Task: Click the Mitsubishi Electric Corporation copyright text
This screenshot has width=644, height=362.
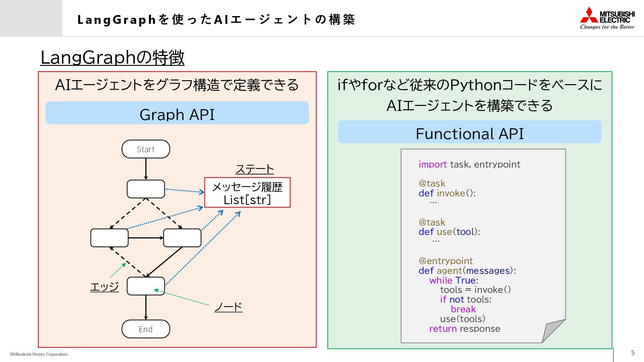Action: [39, 354]
